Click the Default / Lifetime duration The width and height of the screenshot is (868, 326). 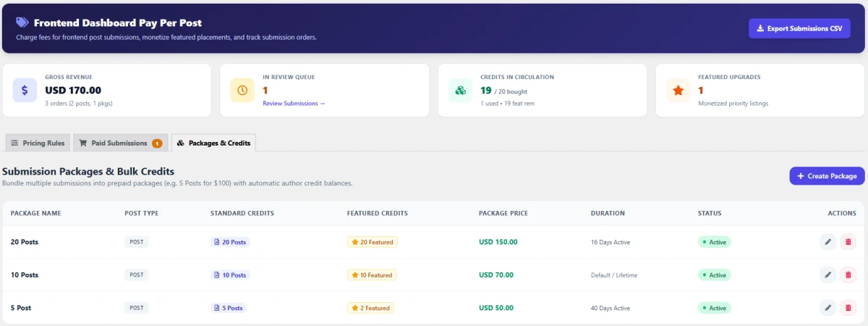pyautogui.click(x=614, y=275)
